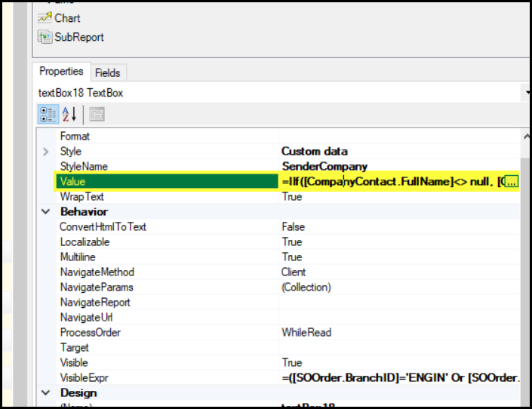Click the property grid scrollbar up arrow
Image resolution: width=532 pixels, height=409 pixels.
point(526,136)
